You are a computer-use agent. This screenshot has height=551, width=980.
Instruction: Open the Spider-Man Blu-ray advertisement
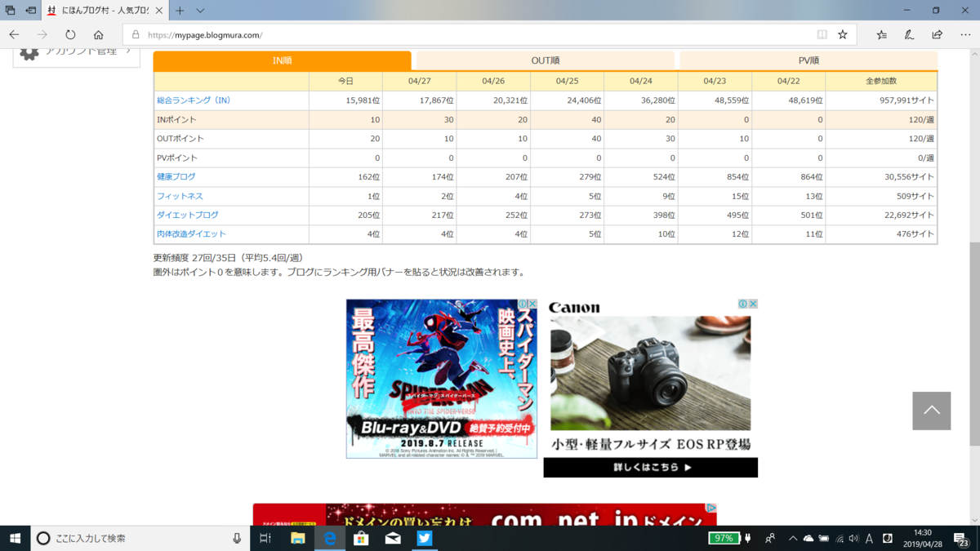pyautogui.click(x=442, y=378)
